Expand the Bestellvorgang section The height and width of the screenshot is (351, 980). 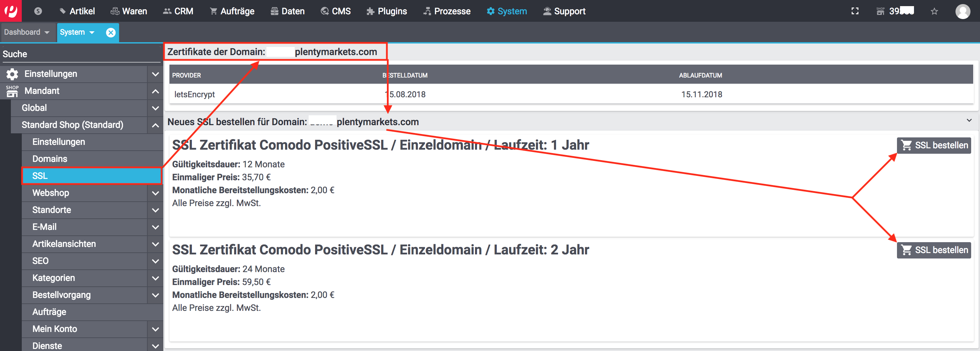(155, 295)
